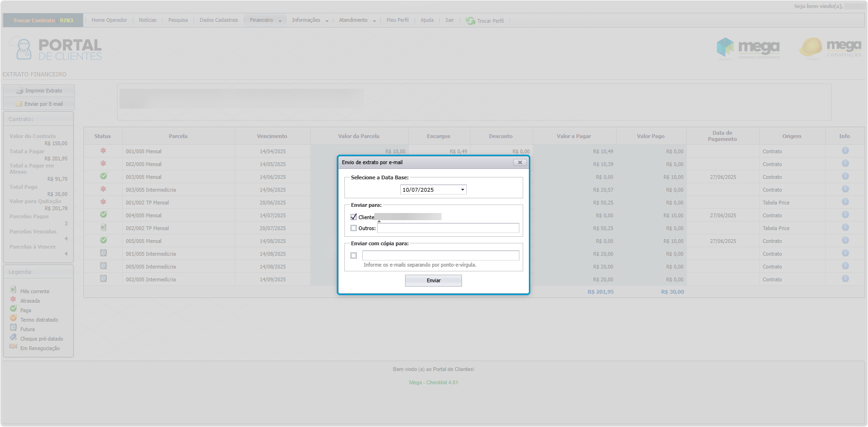Open Home Operador menu item

[x=109, y=20]
